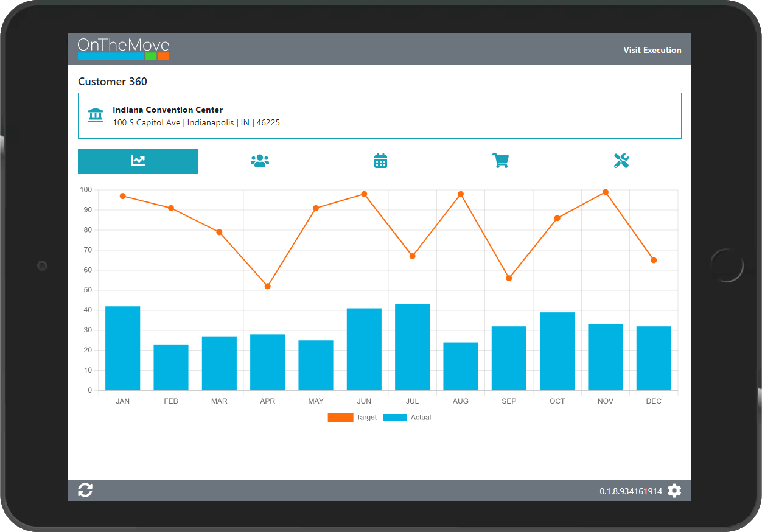Click the building institution icon

coord(96,115)
